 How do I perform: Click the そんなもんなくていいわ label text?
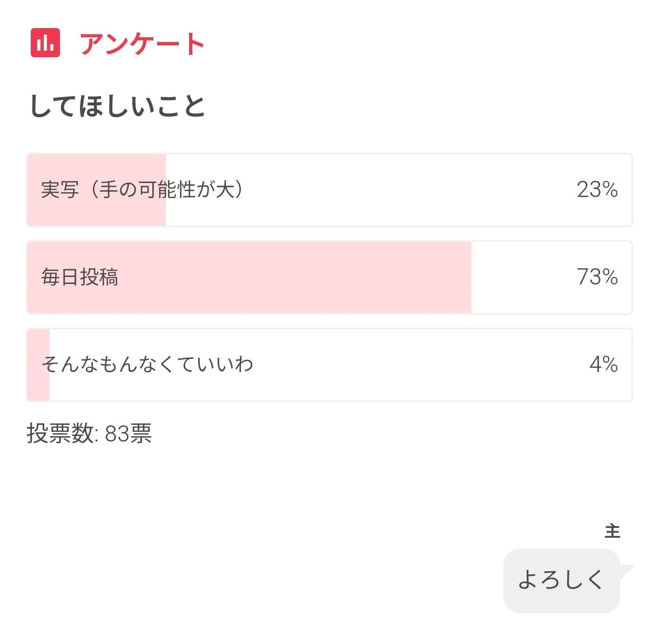point(147,364)
